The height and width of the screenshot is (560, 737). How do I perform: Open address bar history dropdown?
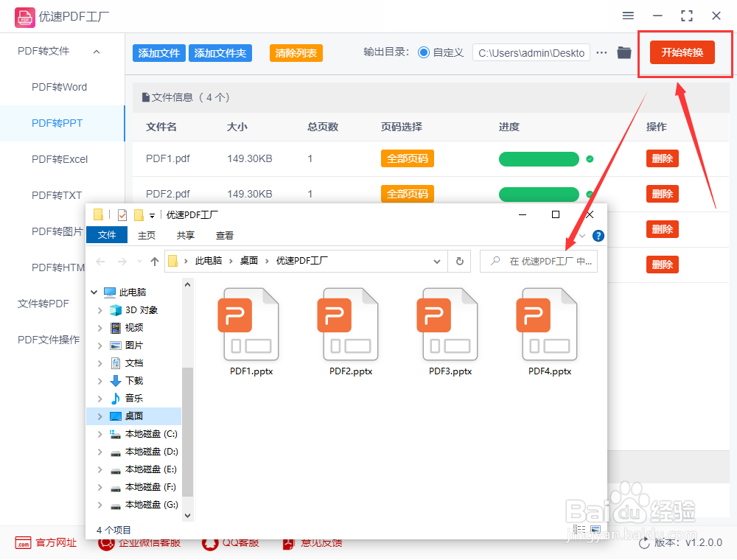coord(436,261)
